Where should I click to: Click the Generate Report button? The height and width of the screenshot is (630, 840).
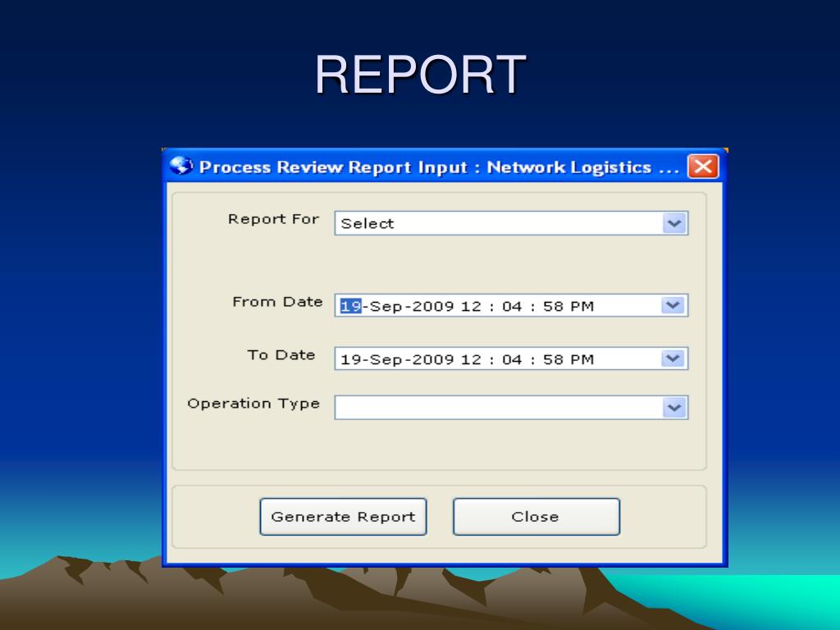[x=344, y=517]
